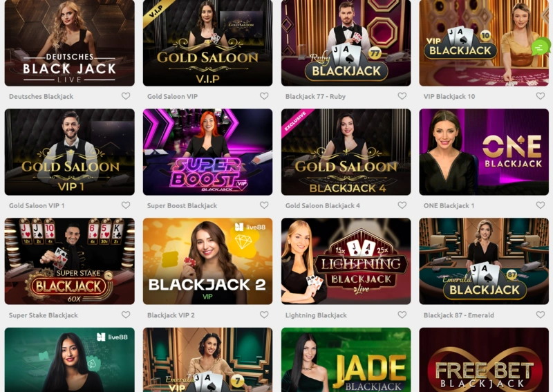This screenshot has width=553, height=392.
Task: Toggle favorite heart for Gold Saloon VIP
Action: coord(264,96)
